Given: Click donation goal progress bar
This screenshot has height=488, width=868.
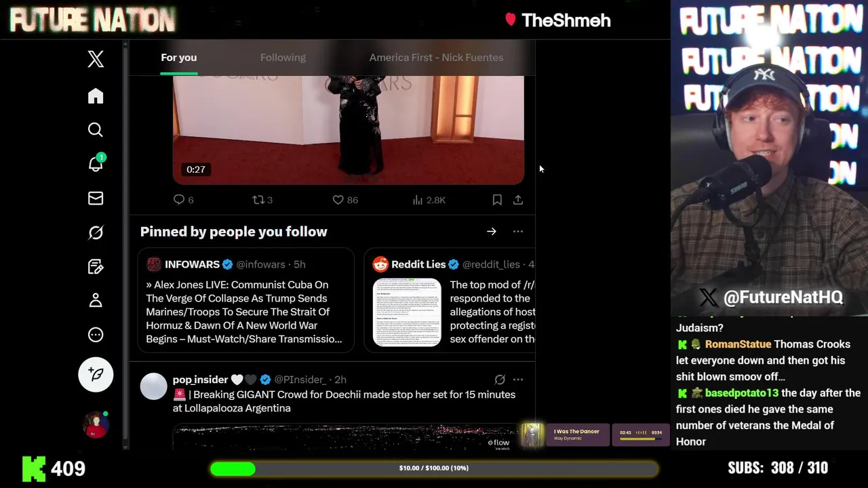Looking at the screenshot, I should coord(434,468).
